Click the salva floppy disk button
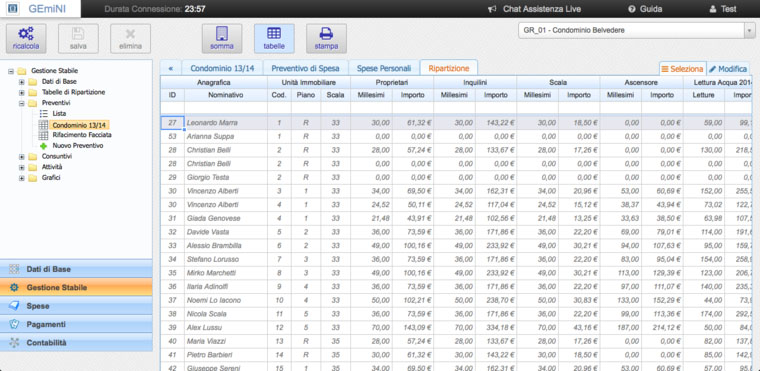Screen dimensions: 760x371 (78, 38)
